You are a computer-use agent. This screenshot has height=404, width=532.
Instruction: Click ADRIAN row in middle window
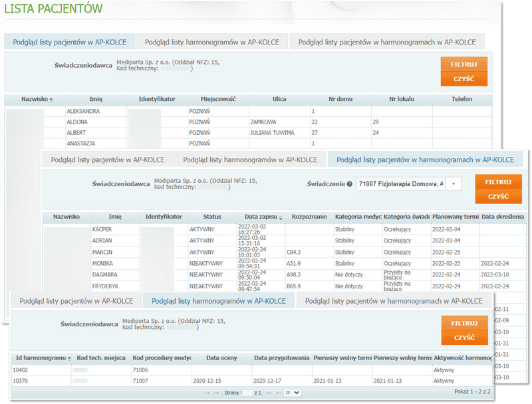point(102,241)
